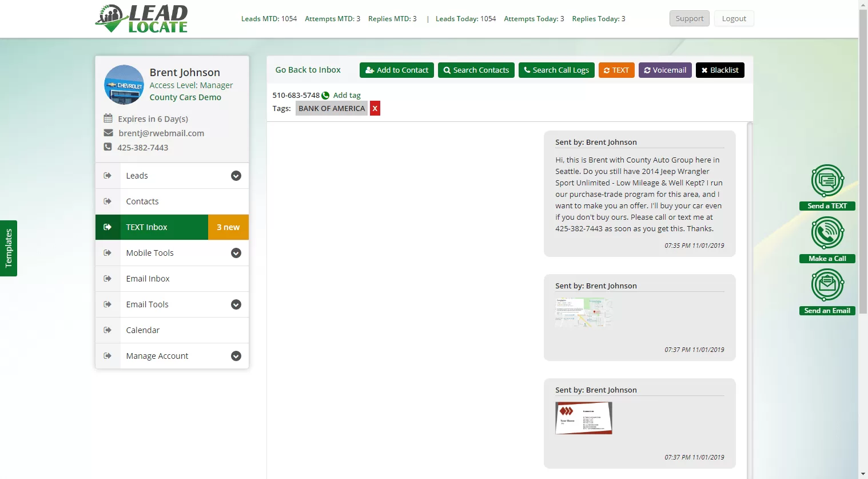868x479 pixels.
Task: Expand the Email Tools chevron
Action: pyautogui.click(x=236, y=304)
